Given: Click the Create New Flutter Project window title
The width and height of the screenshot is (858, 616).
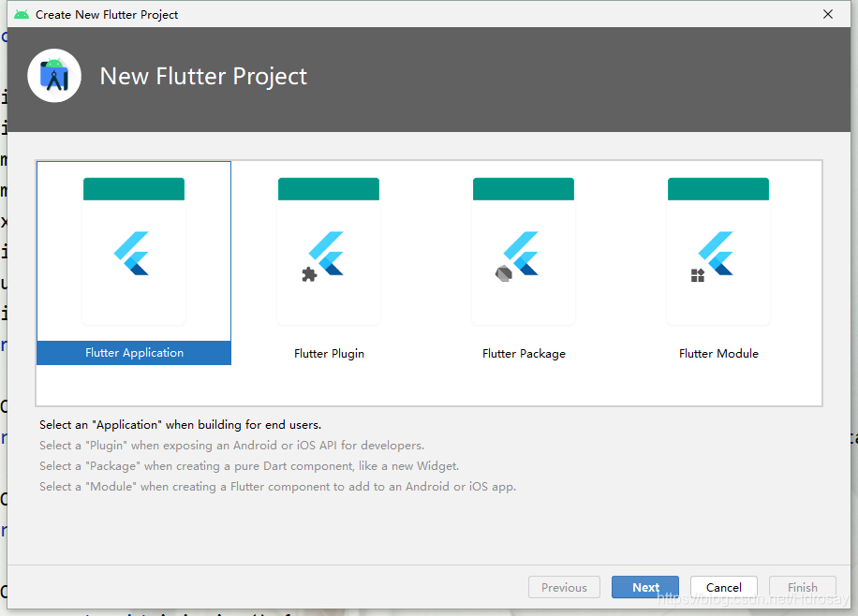Looking at the screenshot, I should (x=107, y=15).
